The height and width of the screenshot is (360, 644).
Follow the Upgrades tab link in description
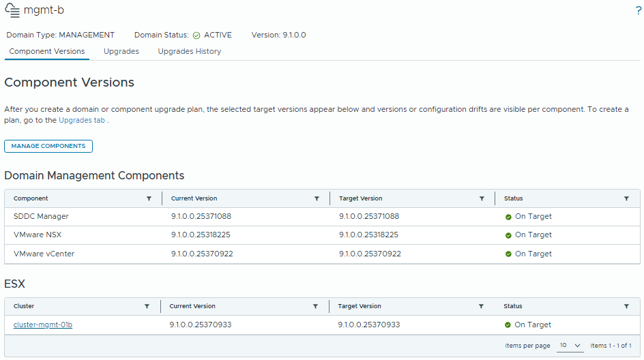[x=82, y=120]
